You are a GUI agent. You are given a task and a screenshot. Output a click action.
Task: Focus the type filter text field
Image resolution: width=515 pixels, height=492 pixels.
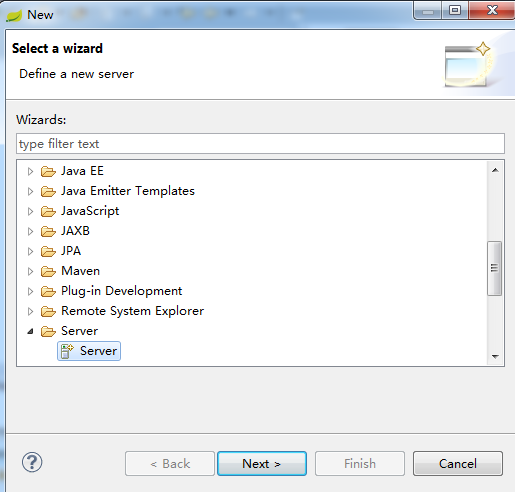click(x=260, y=144)
